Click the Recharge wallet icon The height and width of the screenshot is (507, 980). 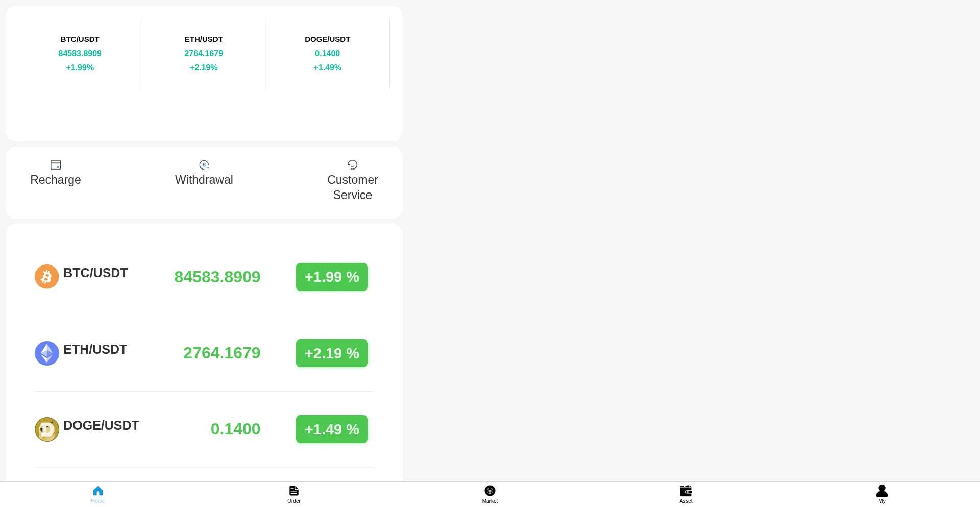coord(56,164)
